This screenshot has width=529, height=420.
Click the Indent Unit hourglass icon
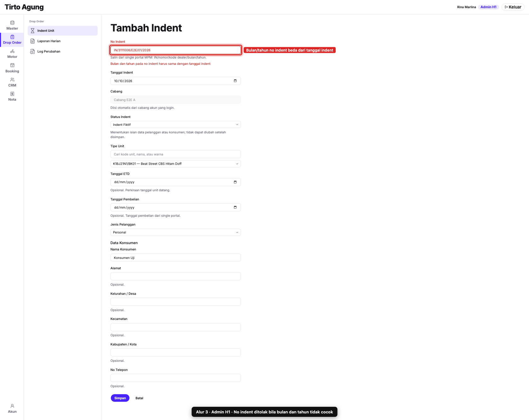click(32, 31)
